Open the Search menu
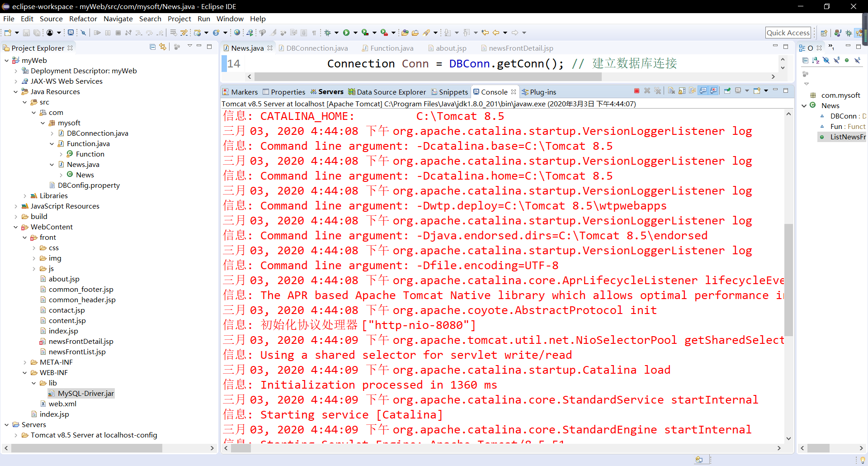This screenshot has width=868, height=466. pyautogui.click(x=150, y=19)
